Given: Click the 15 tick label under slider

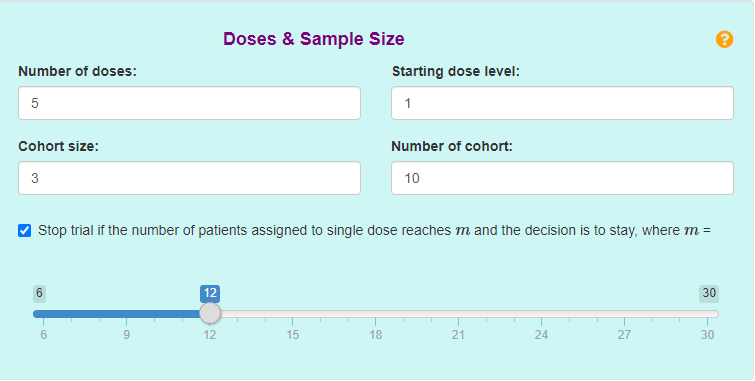Looking at the screenshot, I should pos(293,335).
